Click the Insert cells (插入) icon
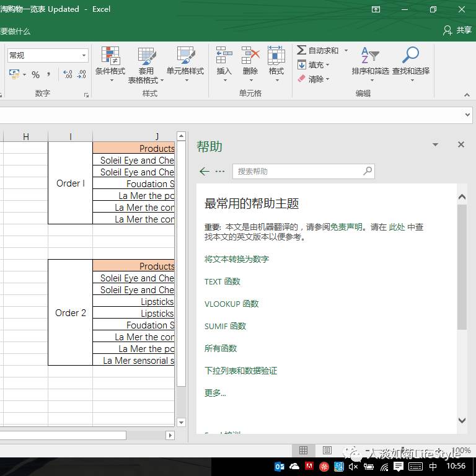 [224, 64]
